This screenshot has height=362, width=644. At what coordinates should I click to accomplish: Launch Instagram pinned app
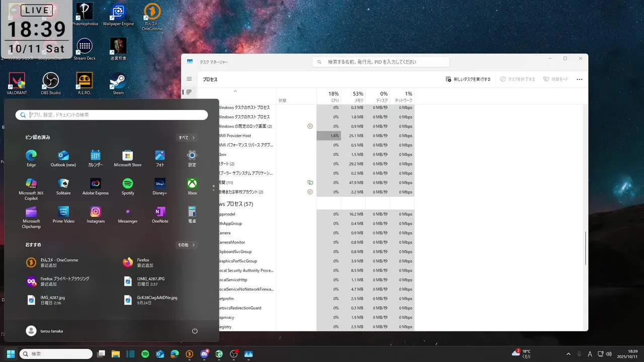pos(96,215)
